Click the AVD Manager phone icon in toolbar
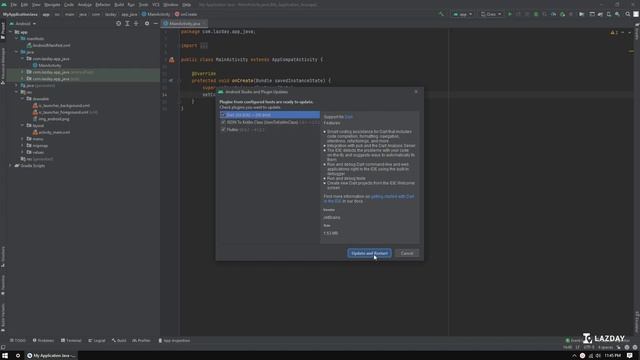640x360 pixels. point(609,14)
